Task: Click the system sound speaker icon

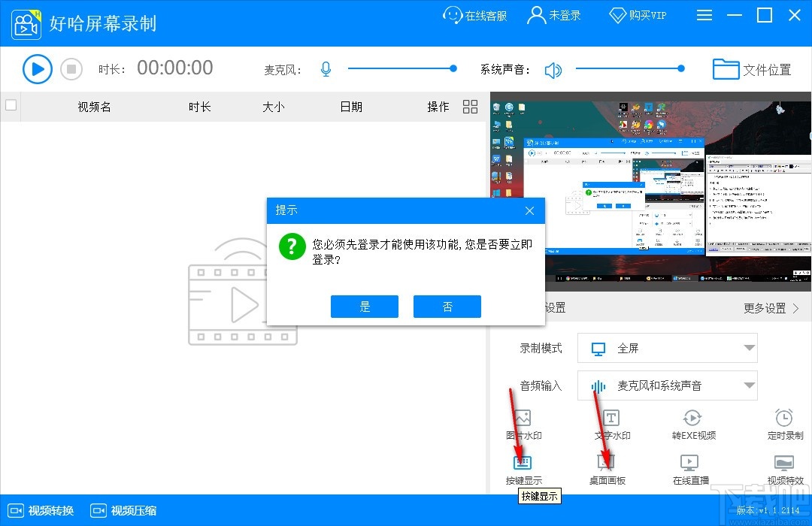Action: (x=554, y=68)
